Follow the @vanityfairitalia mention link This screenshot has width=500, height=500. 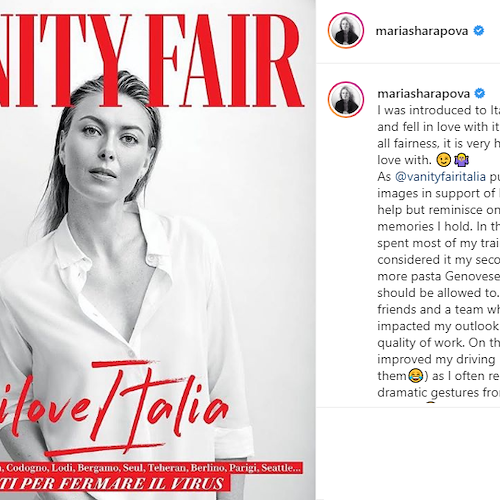coord(440,177)
